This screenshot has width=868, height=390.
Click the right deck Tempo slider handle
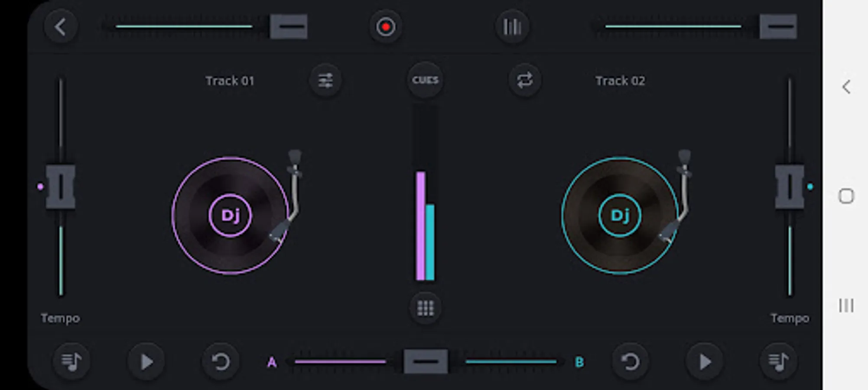click(790, 187)
